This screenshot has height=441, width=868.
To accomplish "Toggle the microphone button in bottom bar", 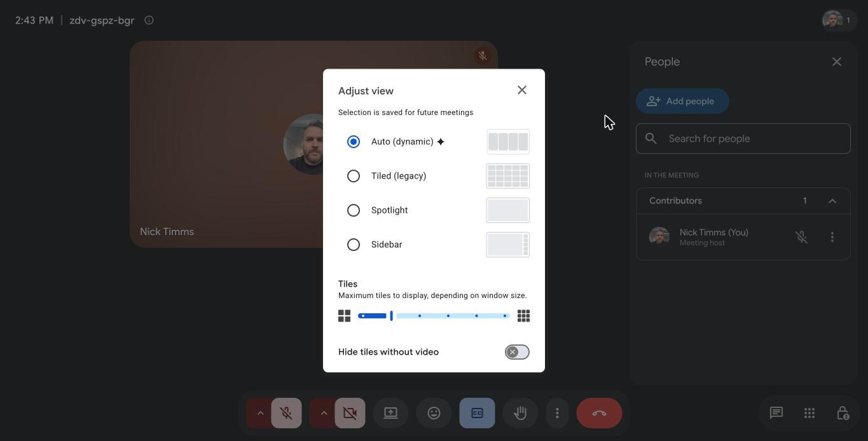I will (x=286, y=413).
